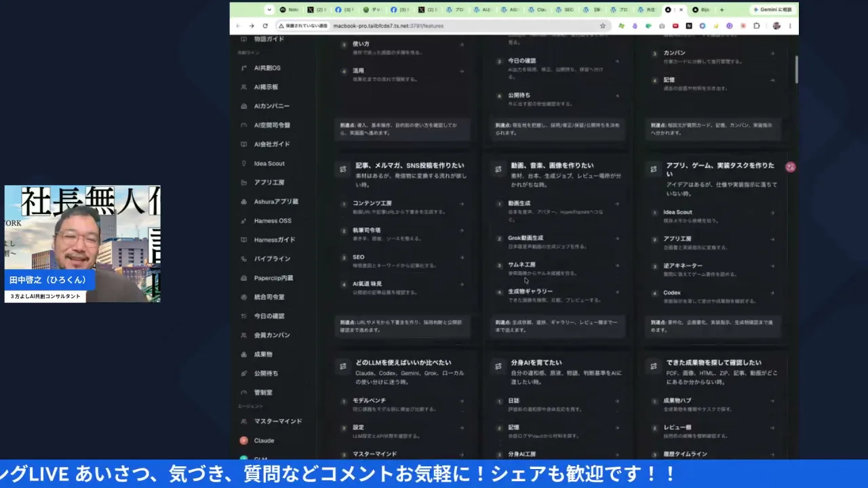Switch to Bijo browser tab
Screen dimensions: 868x488
coord(702,9)
